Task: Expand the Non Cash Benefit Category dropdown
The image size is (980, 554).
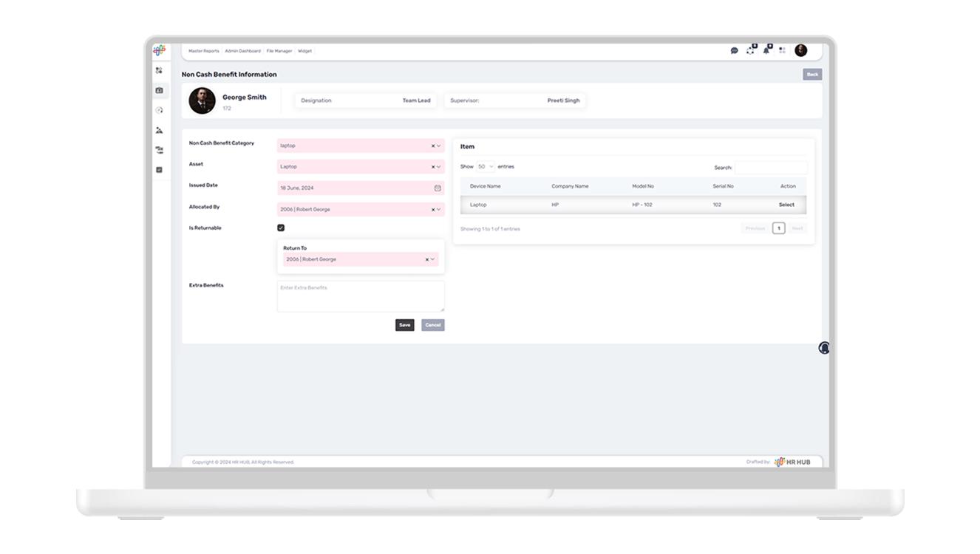Action: click(x=439, y=146)
